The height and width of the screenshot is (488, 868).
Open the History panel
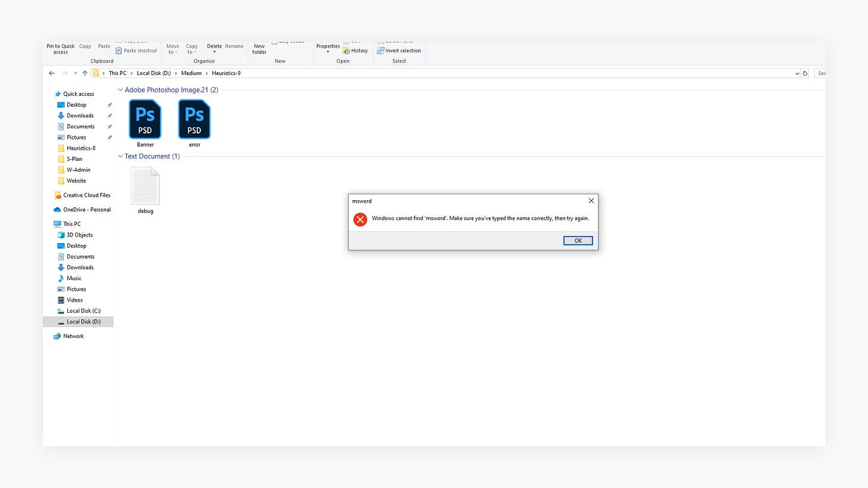[356, 51]
